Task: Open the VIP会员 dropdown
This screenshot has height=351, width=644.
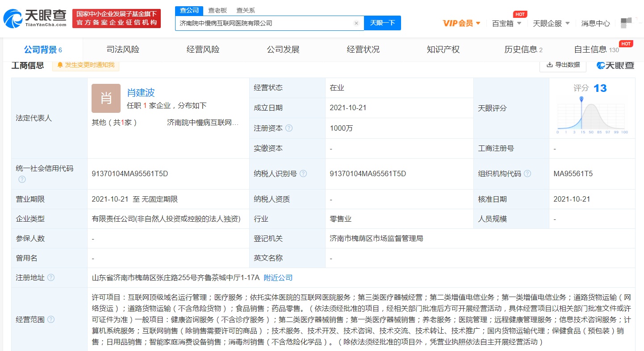Action: (461, 23)
